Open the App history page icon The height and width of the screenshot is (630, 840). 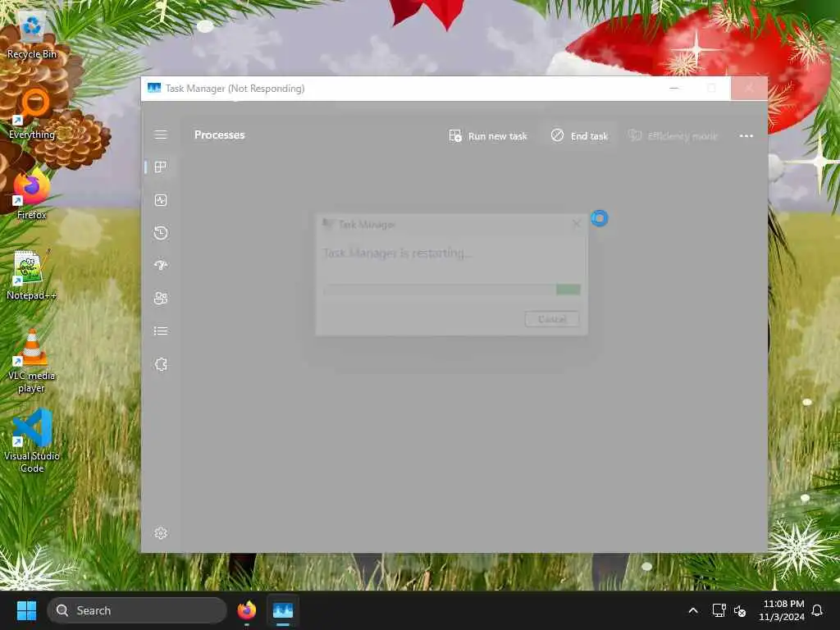click(x=161, y=233)
